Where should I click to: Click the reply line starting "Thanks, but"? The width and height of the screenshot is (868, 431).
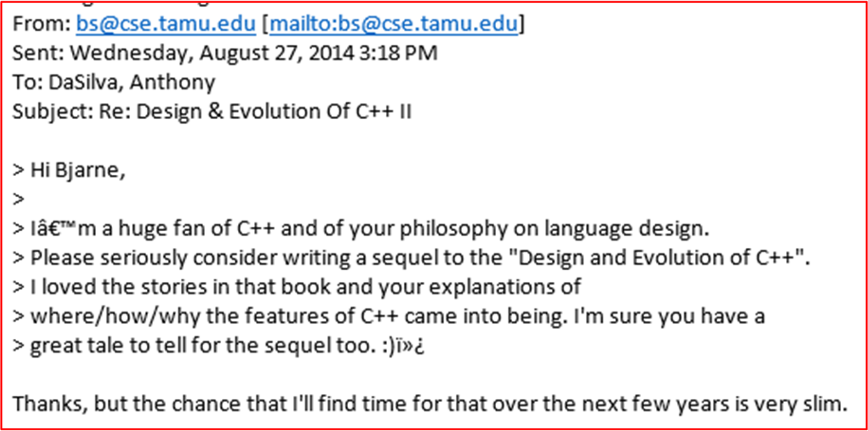coord(430,404)
